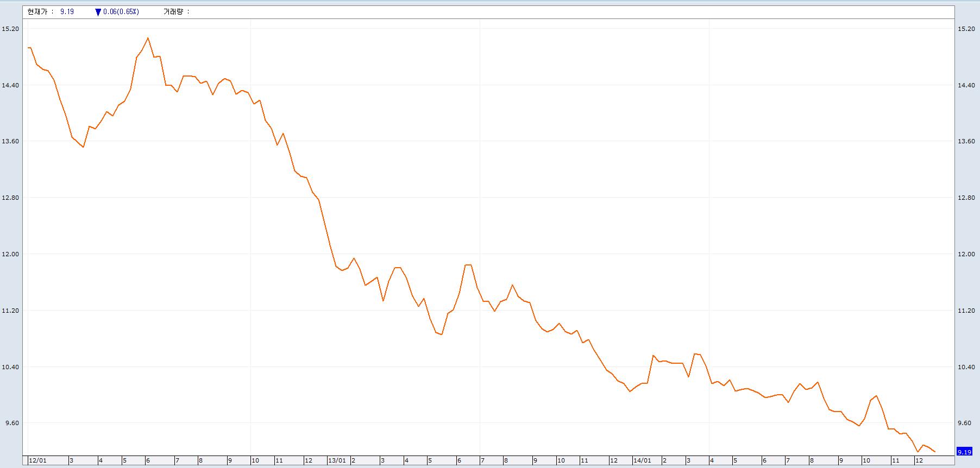Image resolution: width=980 pixels, height=468 pixels.
Task: Click the starting point of the orange line
Action: click(x=28, y=48)
